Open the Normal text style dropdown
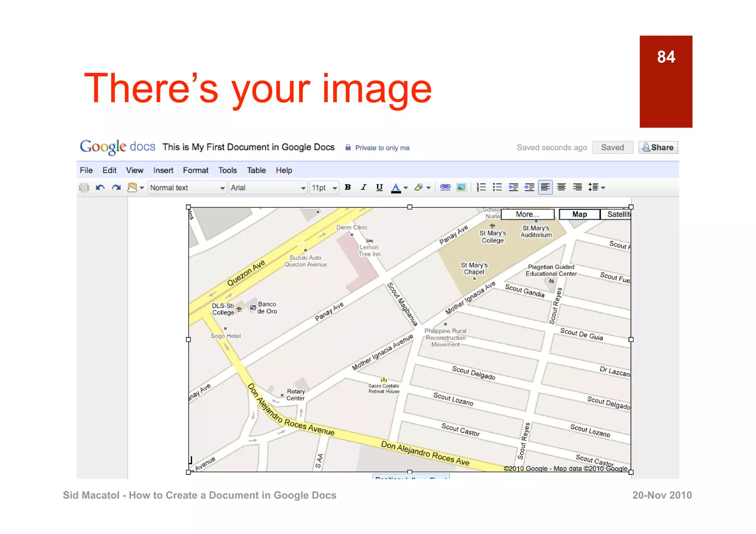 187,188
